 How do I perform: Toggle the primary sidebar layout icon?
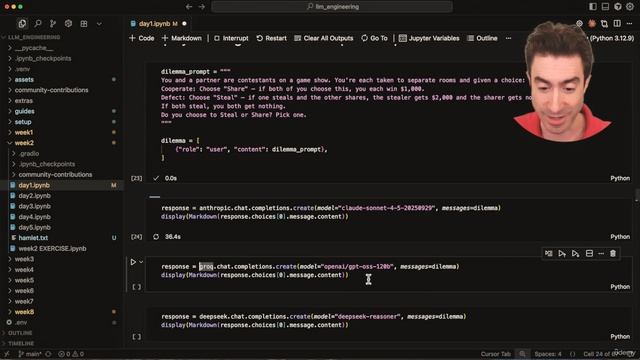pos(593,7)
